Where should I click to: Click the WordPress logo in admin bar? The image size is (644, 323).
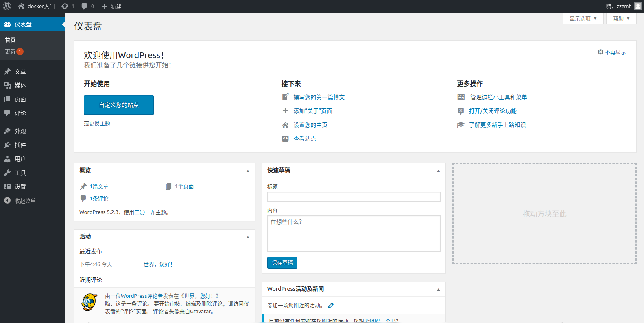tap(7, 6)
